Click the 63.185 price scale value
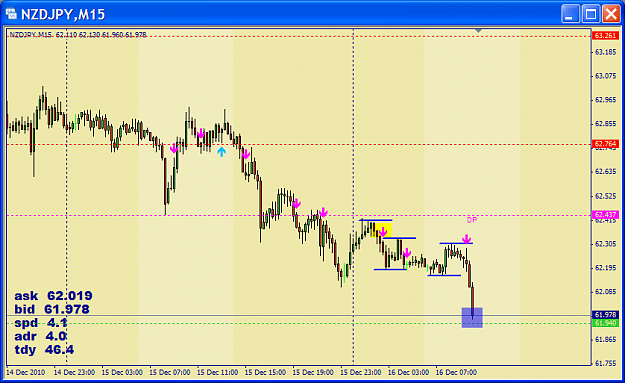Viewport: 625px width, 383px height. [x=605, y=52]
